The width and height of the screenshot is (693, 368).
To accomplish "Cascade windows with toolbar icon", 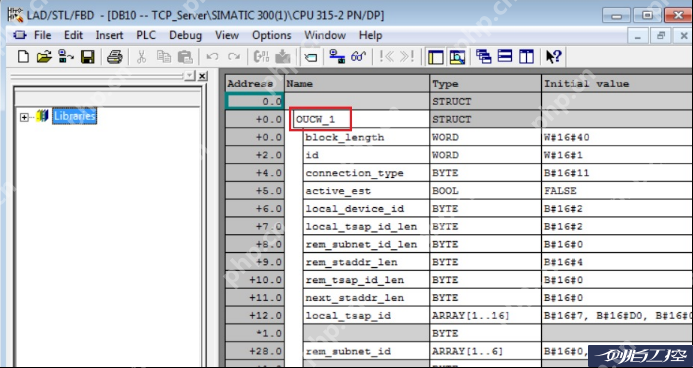I will (x=484, y=57).
